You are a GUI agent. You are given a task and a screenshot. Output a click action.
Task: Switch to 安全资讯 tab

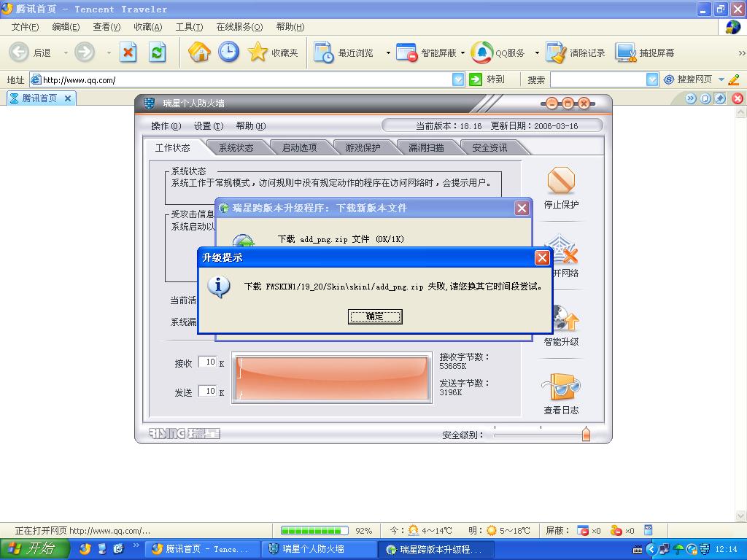pos(489,147)
